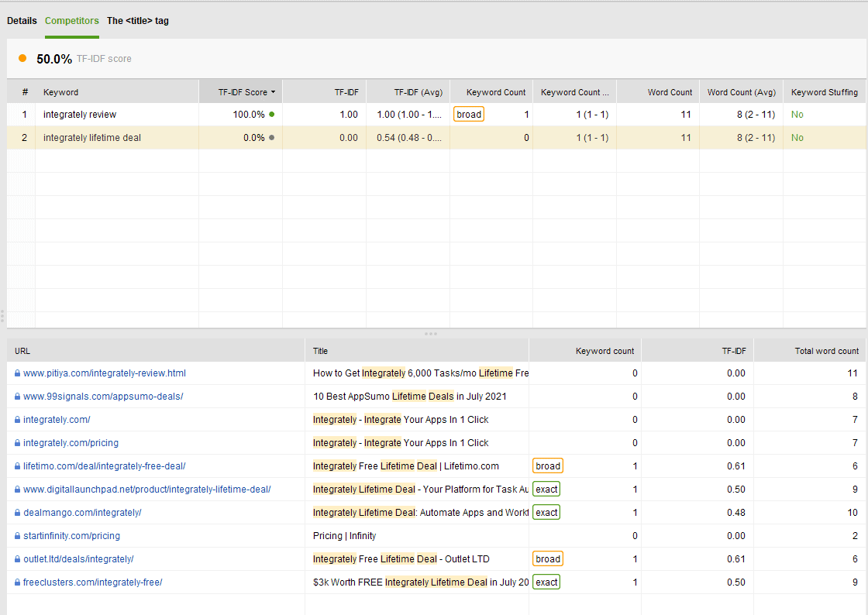Click the lock icon beside integrately.com/pricing
The width and height of the screenshot is (868, 615).
click(x=18, y=443)
